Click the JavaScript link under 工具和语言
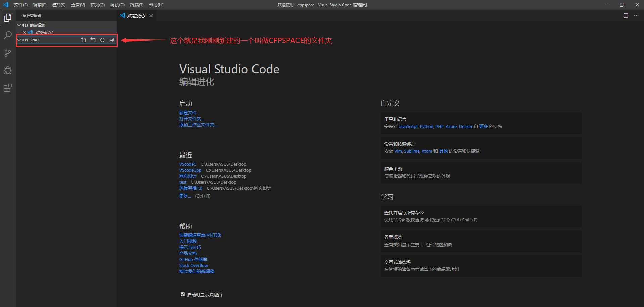 pyautogui.click(x=408, y=126)
